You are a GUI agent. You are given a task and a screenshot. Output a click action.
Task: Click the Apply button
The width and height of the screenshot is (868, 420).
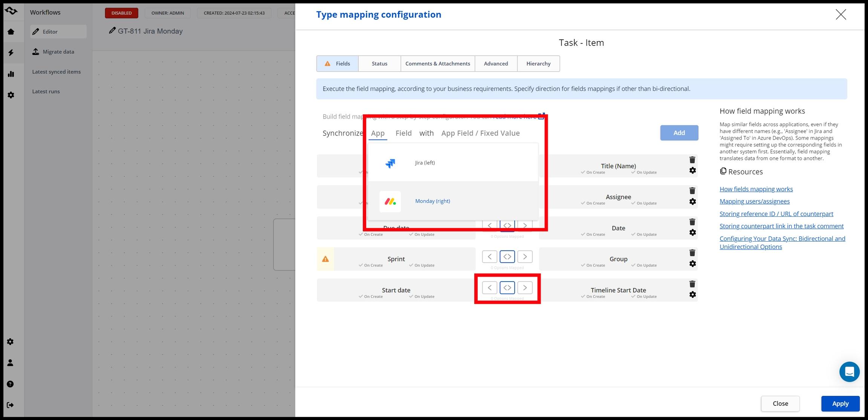click(x=840, y=403)
